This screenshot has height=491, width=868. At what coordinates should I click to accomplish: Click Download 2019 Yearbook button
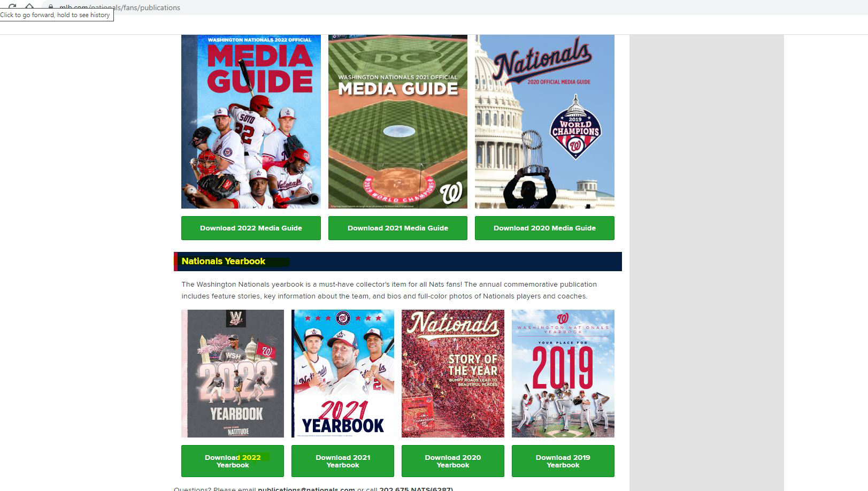click(x=563, y=461)
